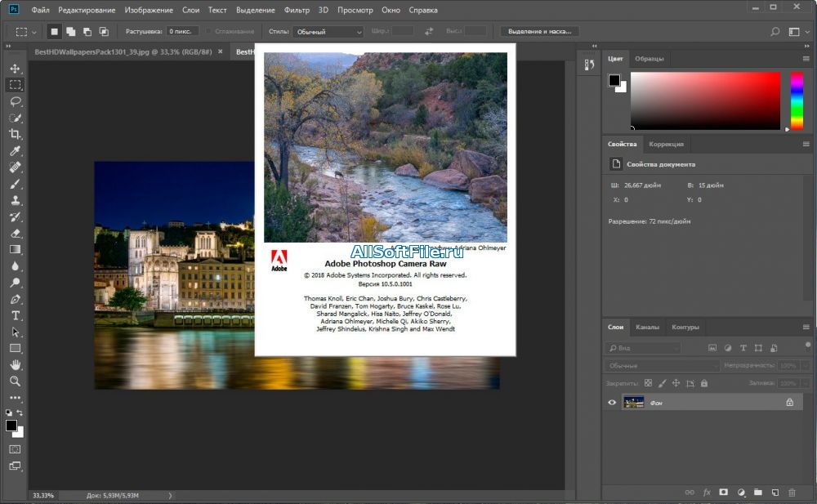Choose the Brush tool
Screen dimensions: 817x504
[15, 184]
